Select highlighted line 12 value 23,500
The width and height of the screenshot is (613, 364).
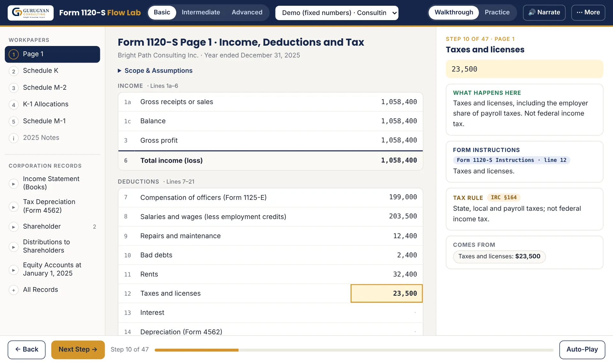[x=387, y=293]
